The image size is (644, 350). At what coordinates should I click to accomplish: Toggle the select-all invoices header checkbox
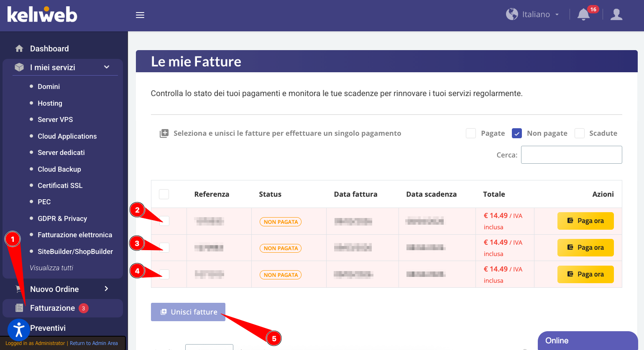pyautogui.click(x=164, y=194)
